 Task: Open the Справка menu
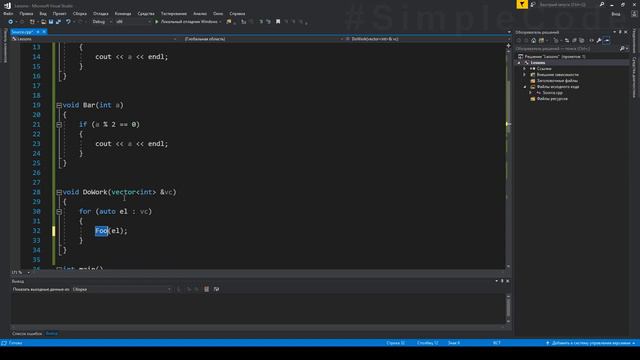point(237,13)
